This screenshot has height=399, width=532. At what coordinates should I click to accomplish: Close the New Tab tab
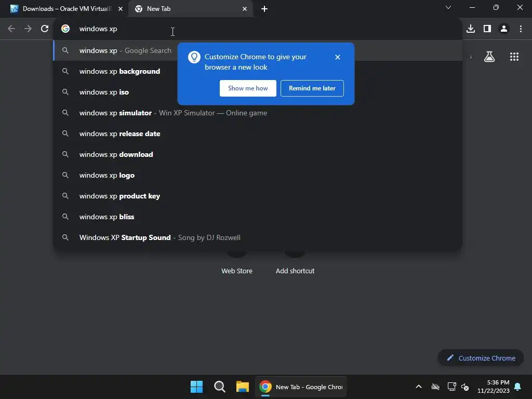245,9
